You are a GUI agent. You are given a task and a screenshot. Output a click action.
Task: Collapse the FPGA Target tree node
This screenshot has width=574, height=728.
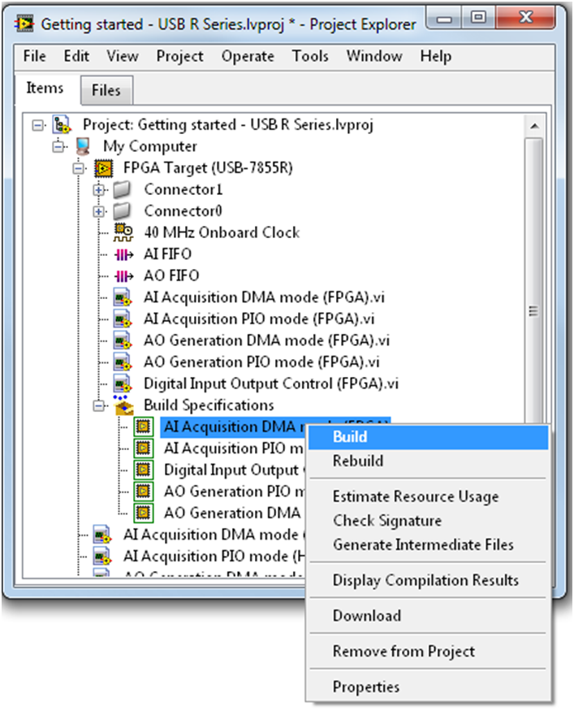coord(79,168)
